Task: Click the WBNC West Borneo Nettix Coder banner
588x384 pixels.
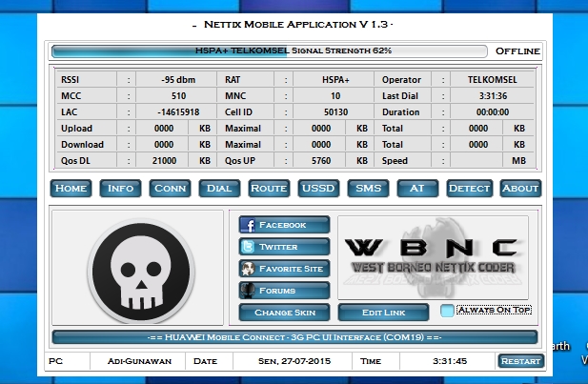Action: coord(433,257)
